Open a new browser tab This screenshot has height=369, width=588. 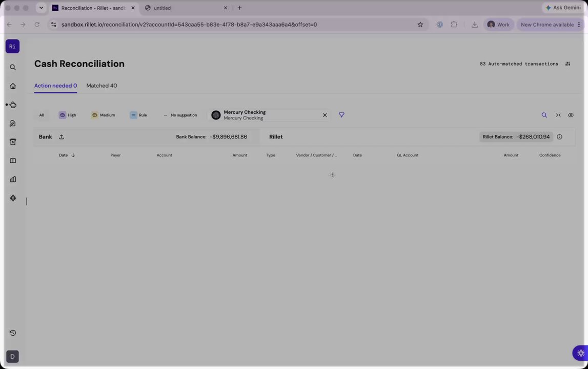[239, 8]
